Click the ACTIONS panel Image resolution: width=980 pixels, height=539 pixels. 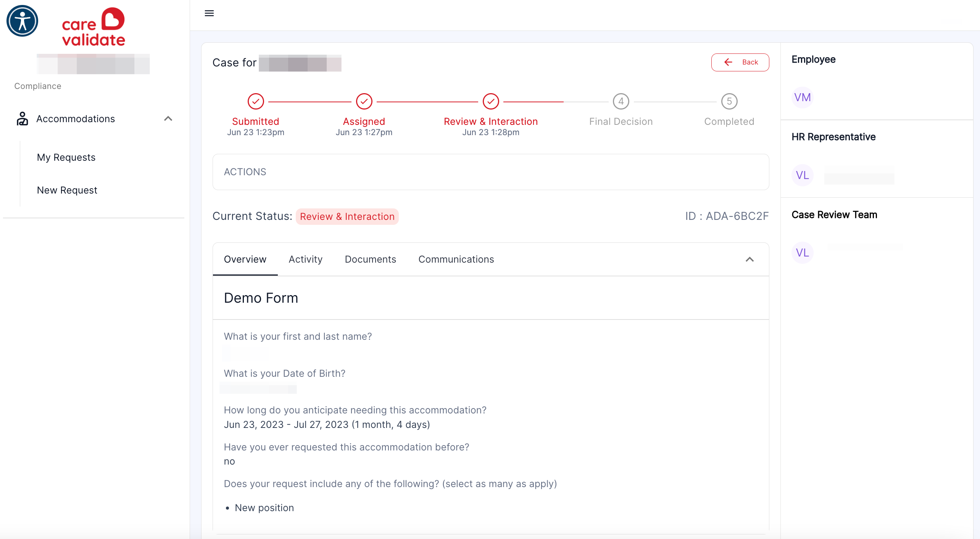pyautogui.click(x=491, y=172)
